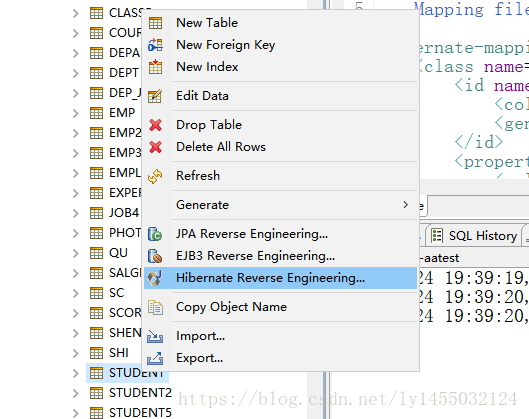Expand the SC table node
529x419 pixels.
tap(76, 293)
